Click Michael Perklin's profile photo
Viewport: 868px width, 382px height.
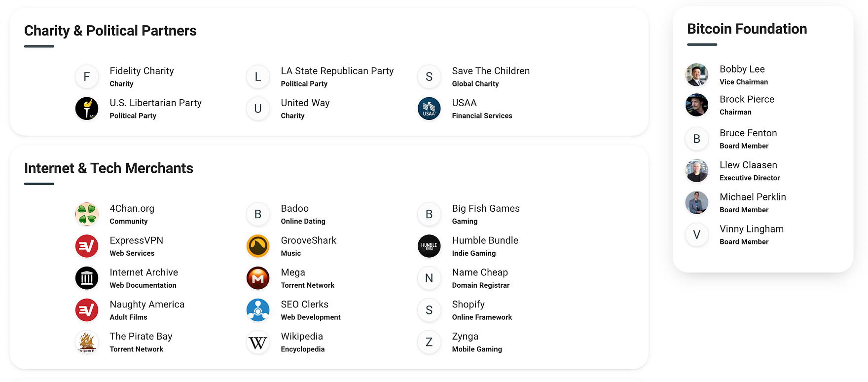[x=697, y=203]
